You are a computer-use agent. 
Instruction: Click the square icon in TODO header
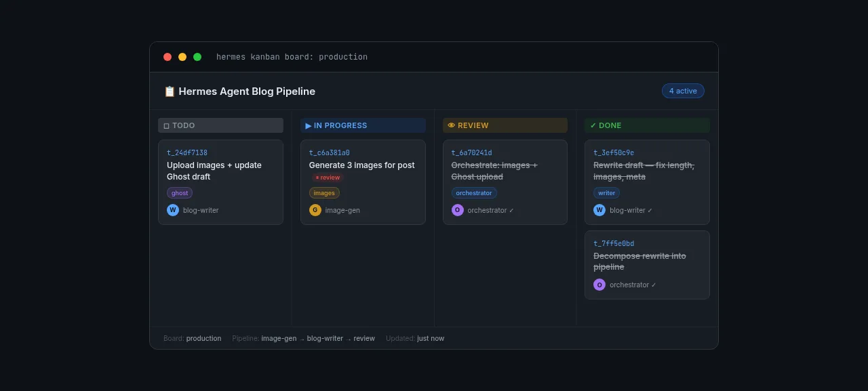167,125
